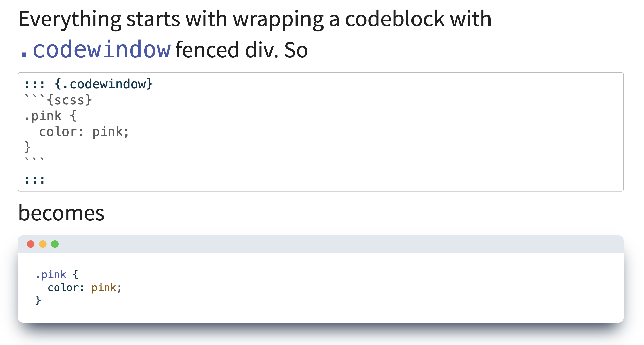Click the "fenced div. So" text

coord(242,50)
